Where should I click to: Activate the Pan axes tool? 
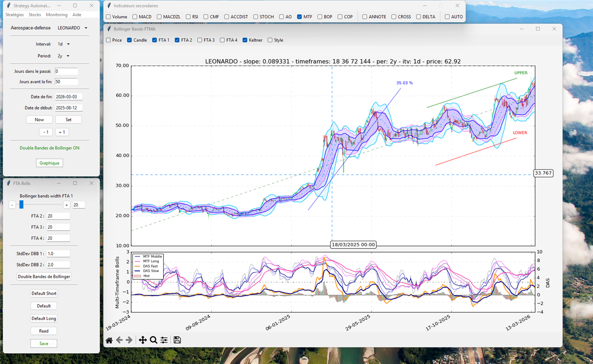(143, 340)
